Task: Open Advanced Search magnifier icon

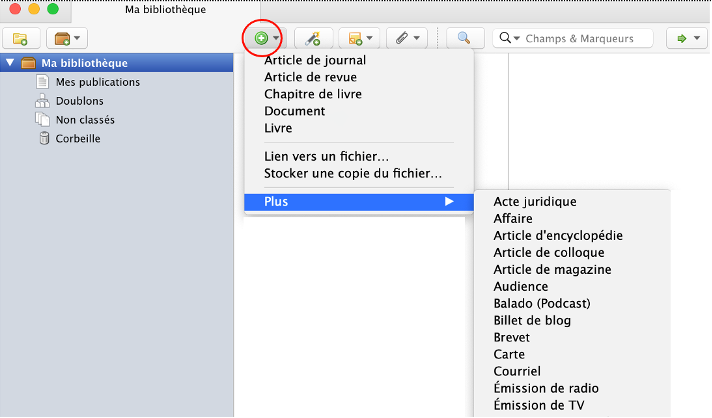Action: 465,39
